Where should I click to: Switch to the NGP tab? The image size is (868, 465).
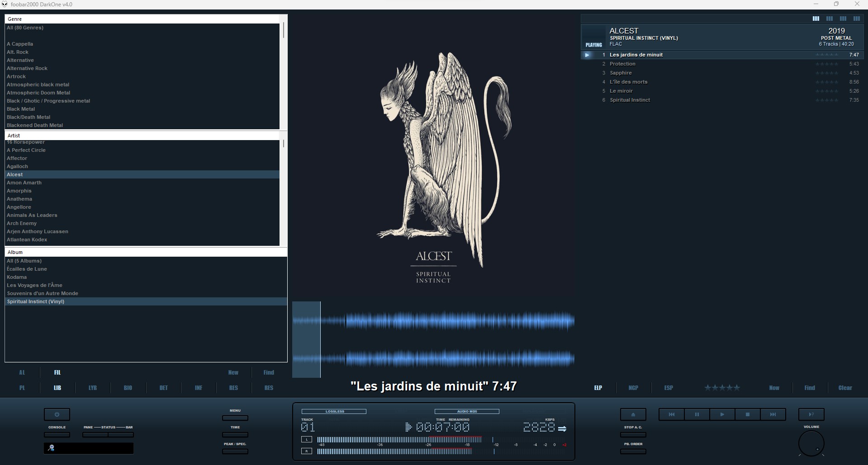point(633,388)
